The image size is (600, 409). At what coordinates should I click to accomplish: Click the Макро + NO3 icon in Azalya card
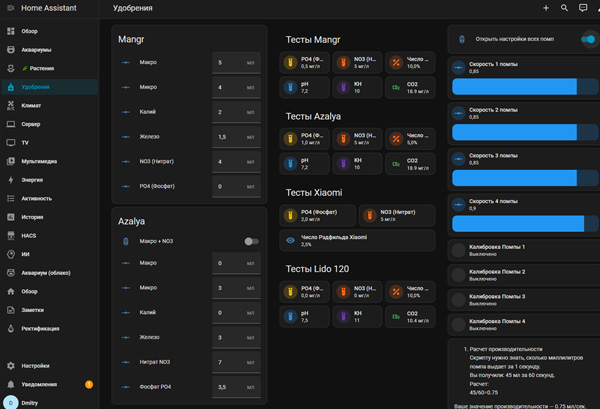[x=126, y=241]
